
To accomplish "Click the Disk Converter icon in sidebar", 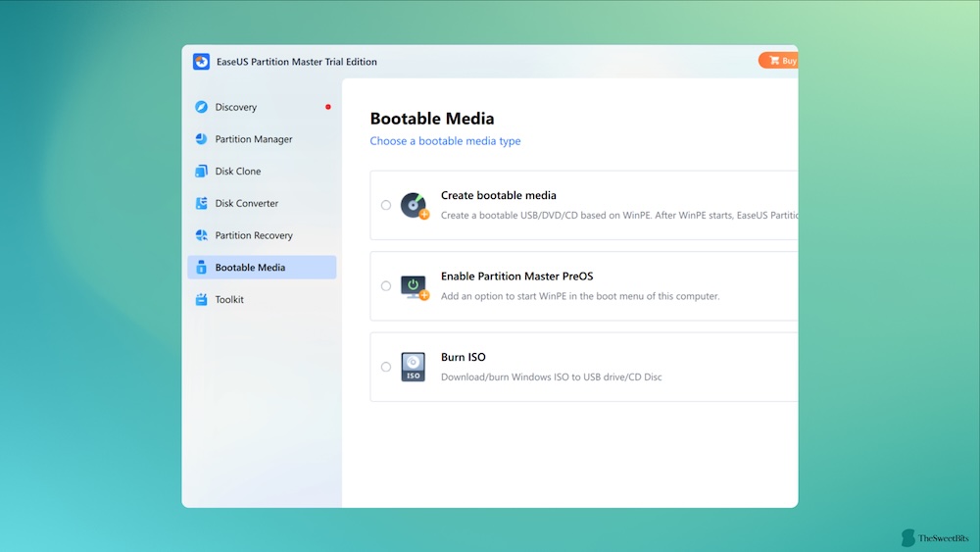I will [201, 203].
